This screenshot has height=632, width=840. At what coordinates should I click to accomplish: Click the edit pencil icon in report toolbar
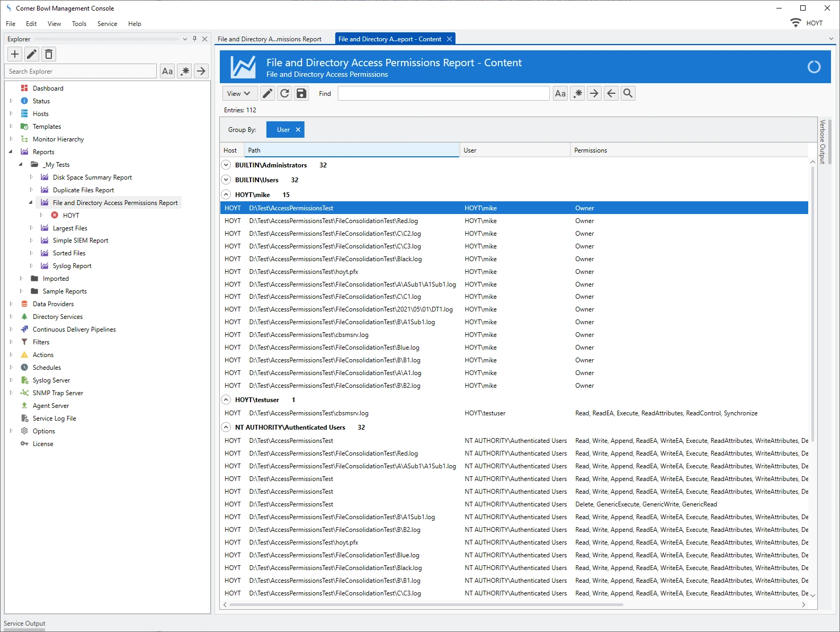[x=267, y=93]
